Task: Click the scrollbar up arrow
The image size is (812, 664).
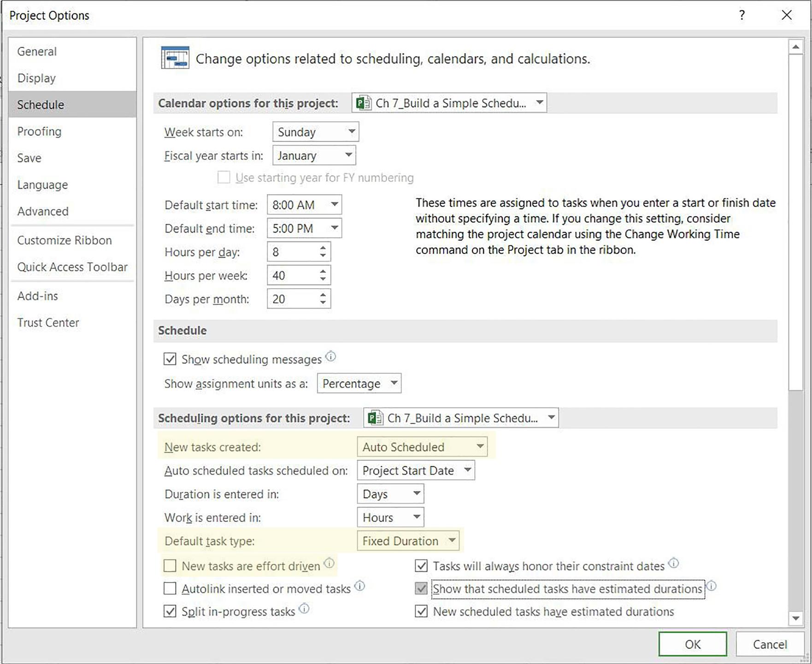Action: point(796,47)
